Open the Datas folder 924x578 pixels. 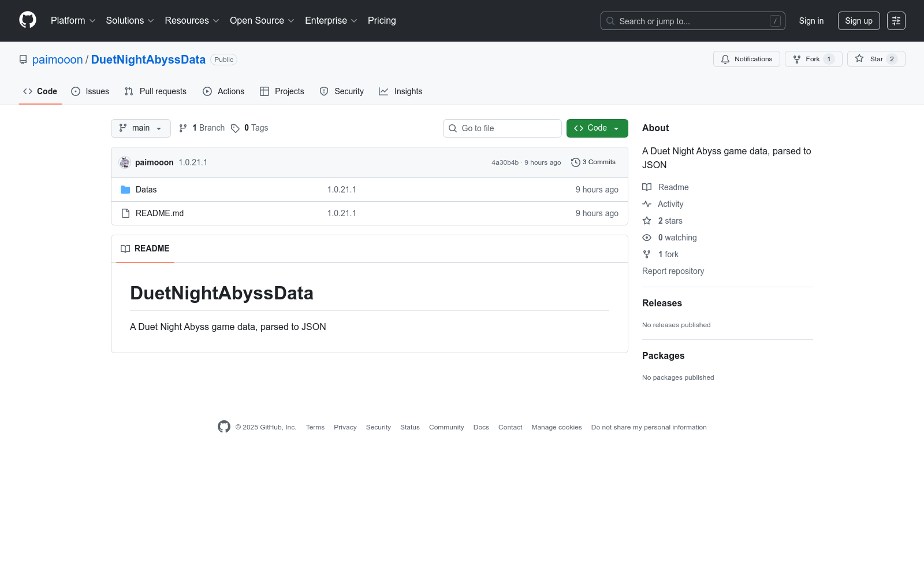[146, 190]
